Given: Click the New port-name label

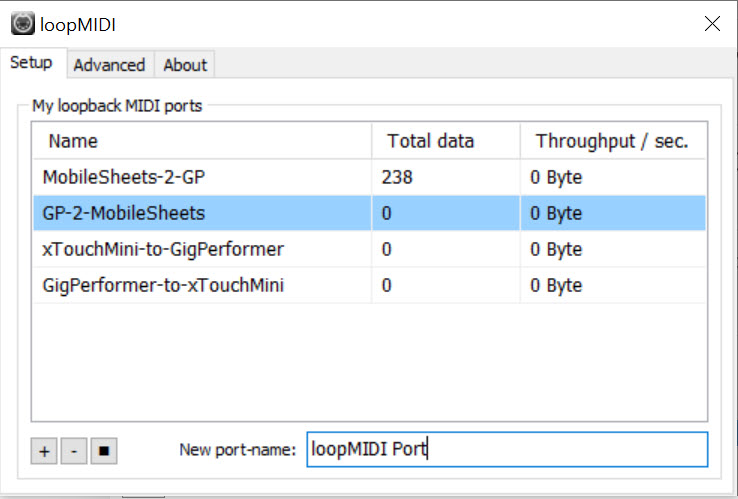Looking at the screenshot, I should point(238,450).
